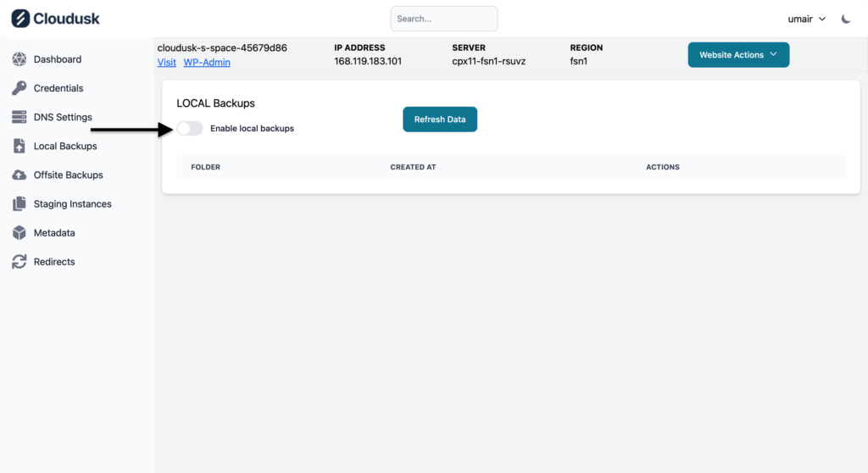Enable local backups toggle switch
Screen dimensions: 868x473
[190, 128]
